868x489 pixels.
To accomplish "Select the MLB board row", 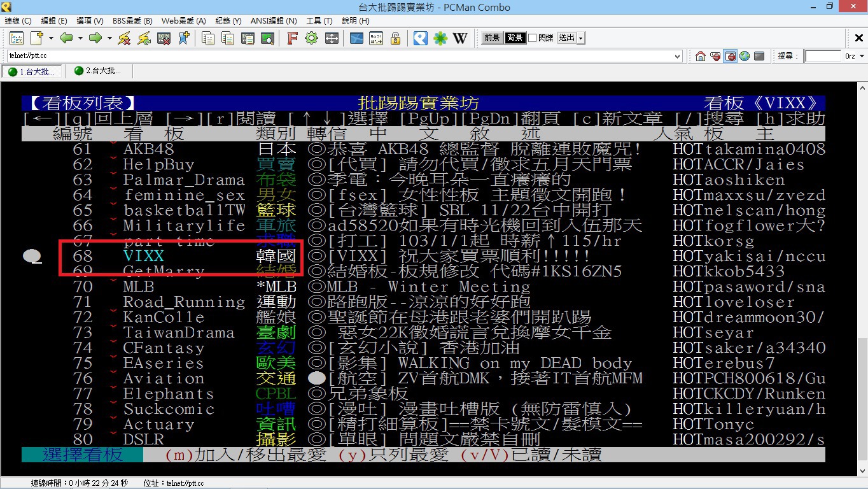I will tap(423, 287).
